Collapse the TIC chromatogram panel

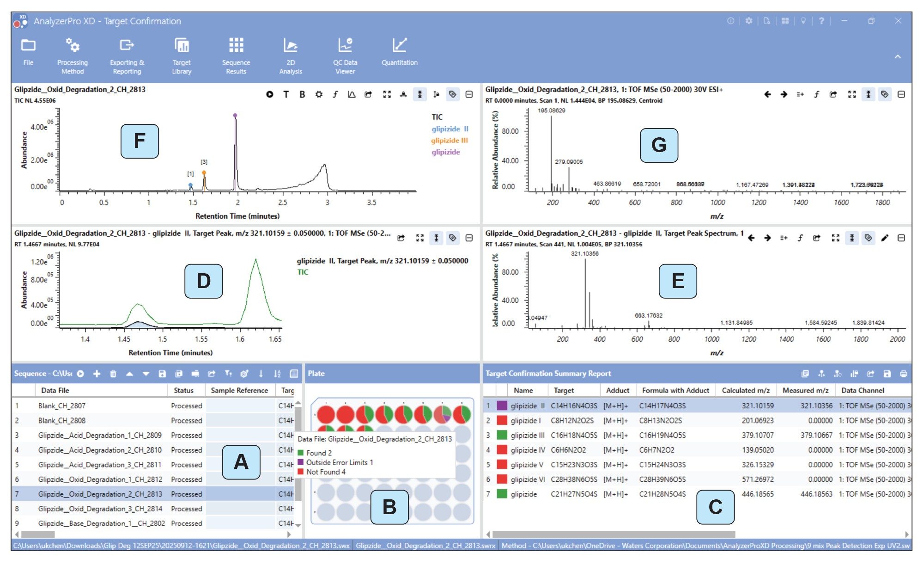pyautogui.click(x=469, y=94)
